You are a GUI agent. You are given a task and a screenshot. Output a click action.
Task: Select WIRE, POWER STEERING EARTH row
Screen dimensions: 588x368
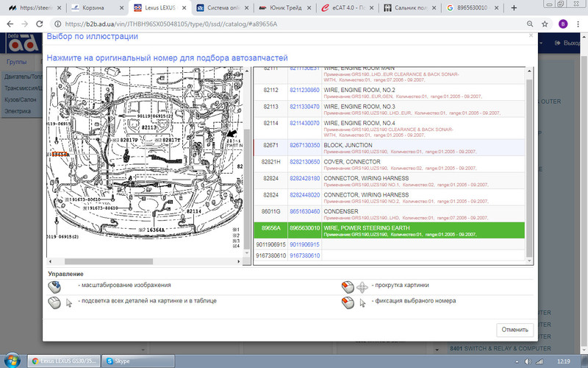(x=390, y=230)
